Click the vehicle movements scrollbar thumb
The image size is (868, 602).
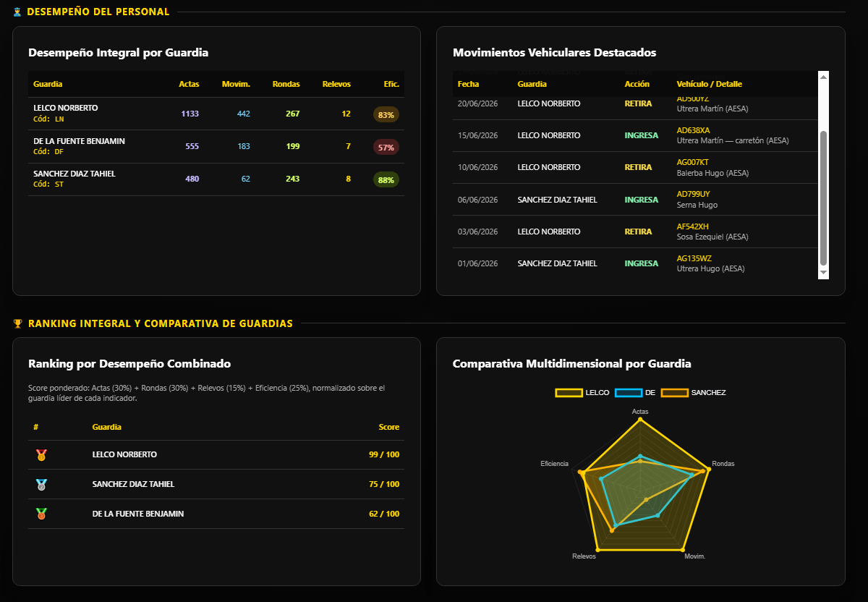coord(823,198)
